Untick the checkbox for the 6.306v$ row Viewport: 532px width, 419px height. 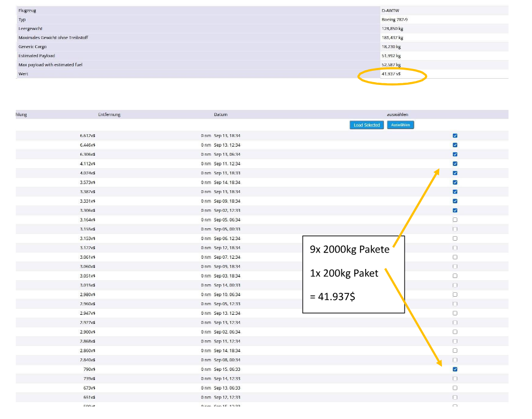coord(455,155)
